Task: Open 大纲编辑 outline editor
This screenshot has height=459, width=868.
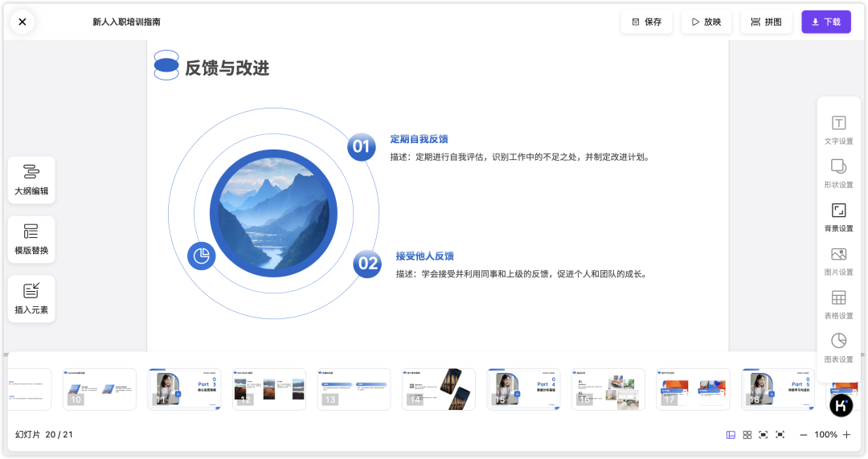Action: [31, 180]
